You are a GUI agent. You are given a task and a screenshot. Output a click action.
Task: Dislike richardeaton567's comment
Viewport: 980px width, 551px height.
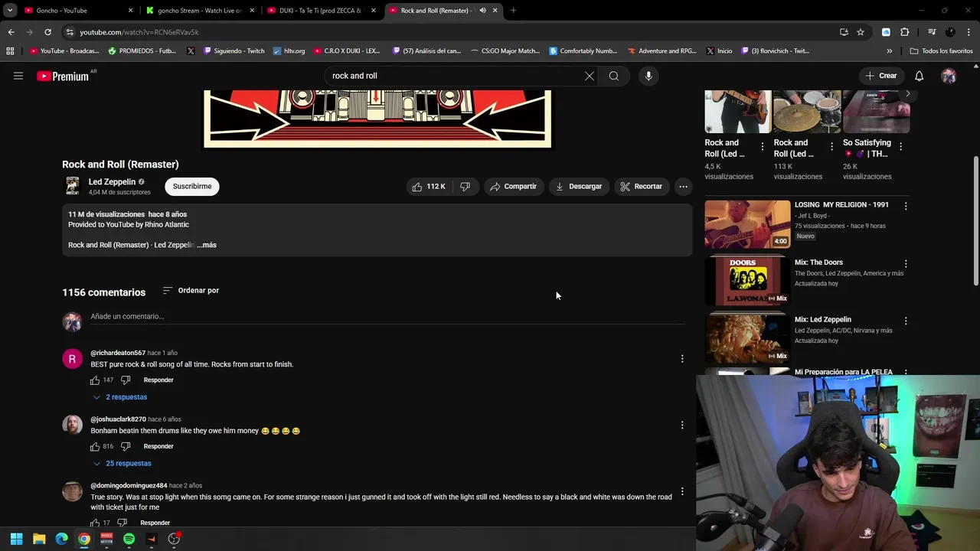[x=126, y=380]
